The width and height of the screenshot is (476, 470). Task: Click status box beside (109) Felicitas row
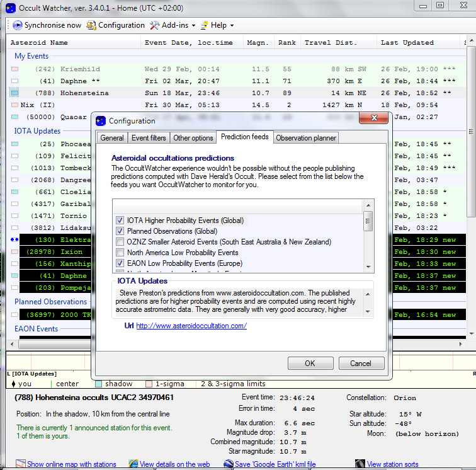click(x=14, y=156)
